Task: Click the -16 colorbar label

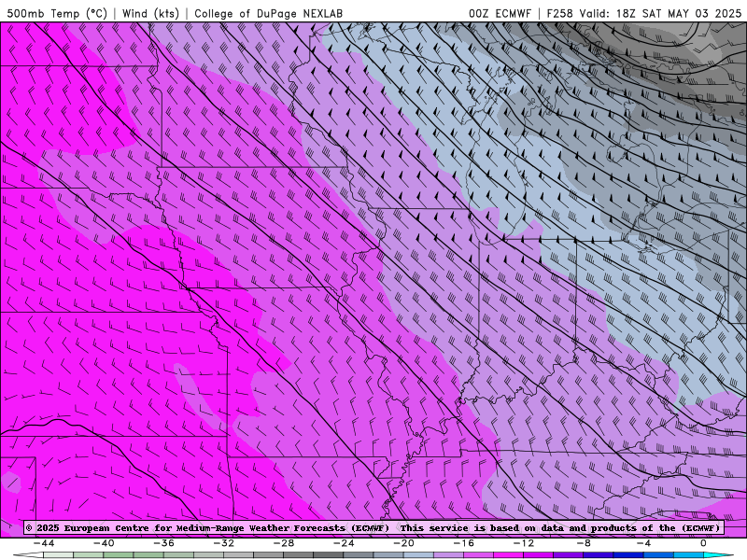Action: coord(463,543)
